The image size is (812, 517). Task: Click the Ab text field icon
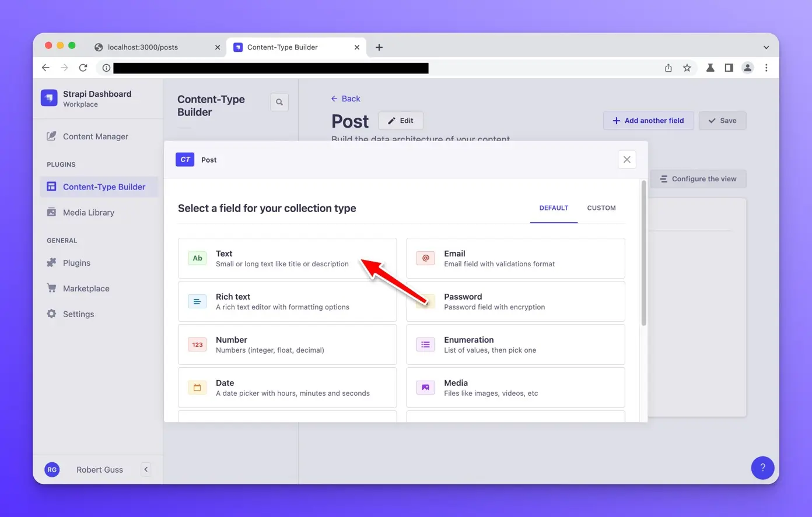[x=197, y=258]
